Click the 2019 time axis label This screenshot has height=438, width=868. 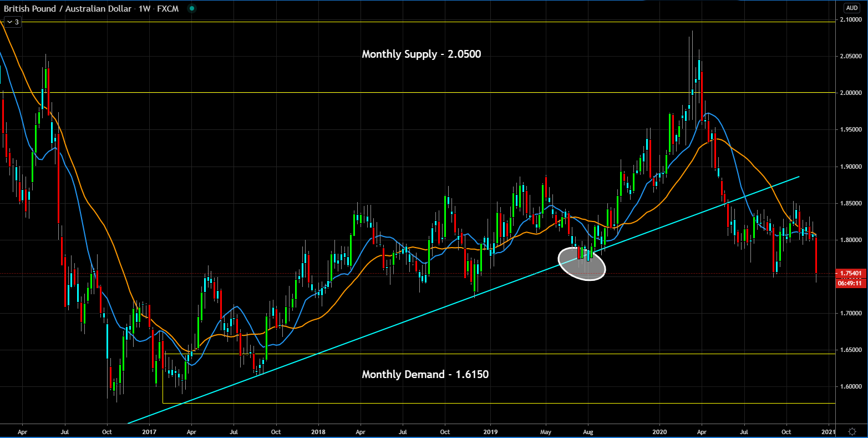click(x=490, y=431)
